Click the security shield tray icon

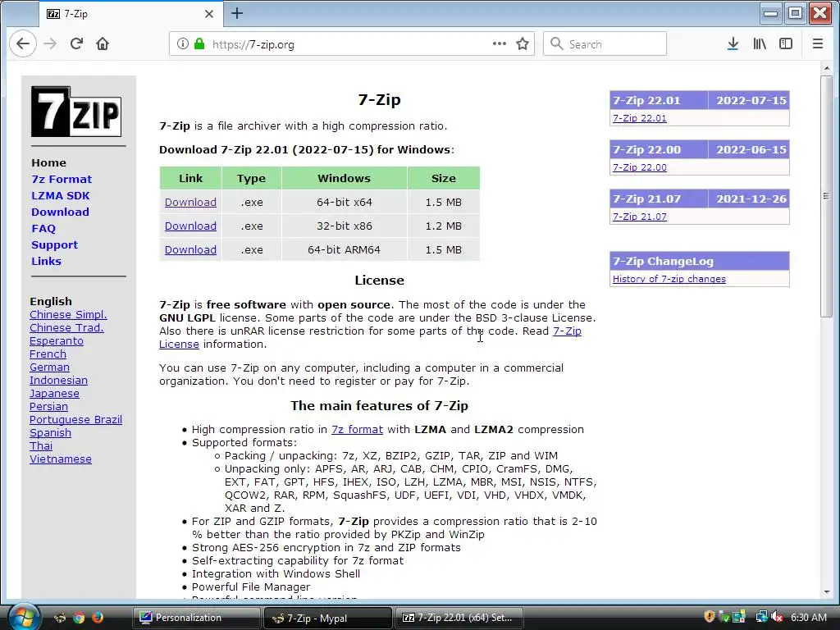710,617
